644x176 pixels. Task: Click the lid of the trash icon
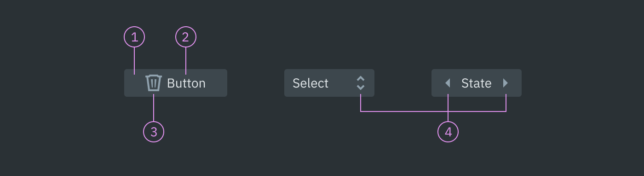(154, 76)
